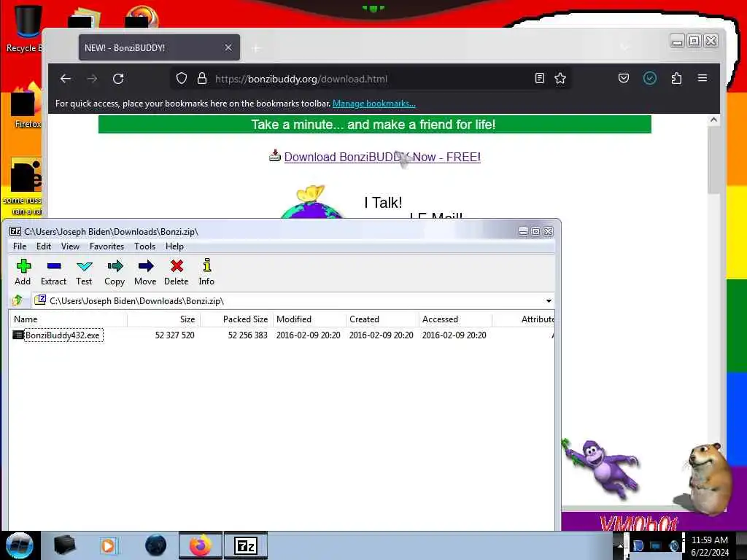Open the Pocket save icon in Firefox
This screenshot has height=560, width=747.
click(624, 78)
